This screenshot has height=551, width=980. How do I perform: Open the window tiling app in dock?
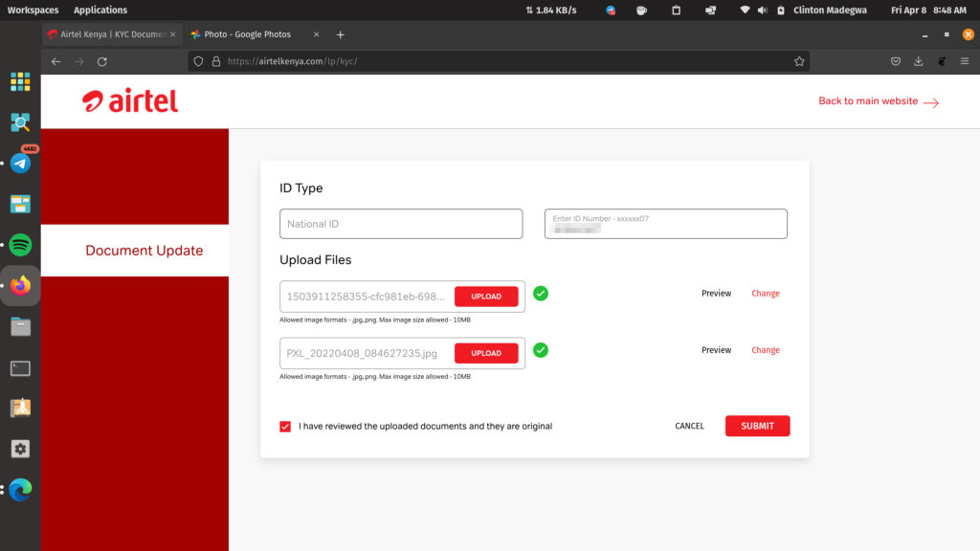tap(20, 205)
